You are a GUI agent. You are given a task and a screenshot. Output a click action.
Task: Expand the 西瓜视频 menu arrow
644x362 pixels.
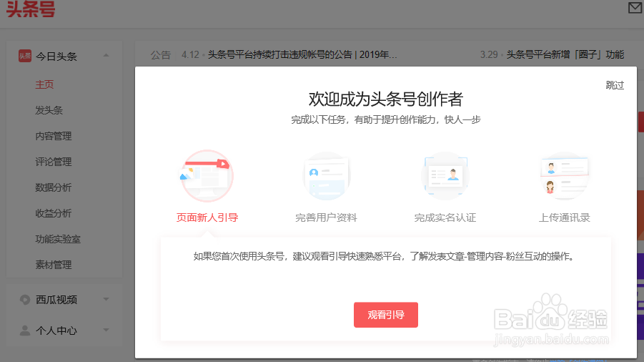(x=106, y=300)
